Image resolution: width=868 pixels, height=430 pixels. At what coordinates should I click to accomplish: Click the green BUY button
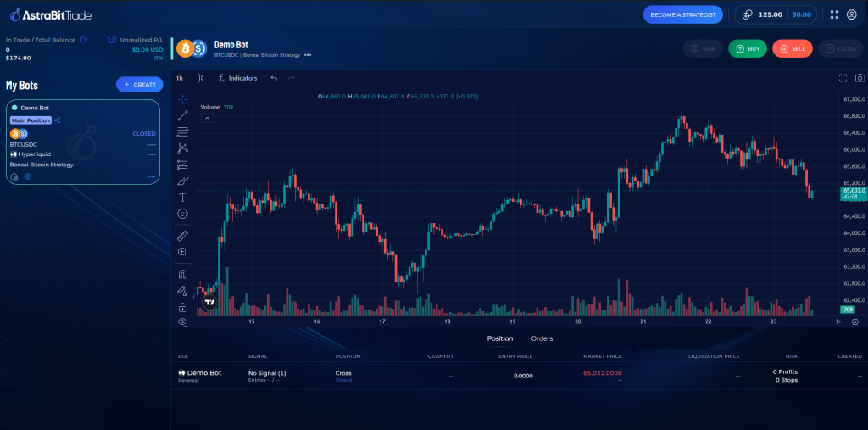(748, 48)
